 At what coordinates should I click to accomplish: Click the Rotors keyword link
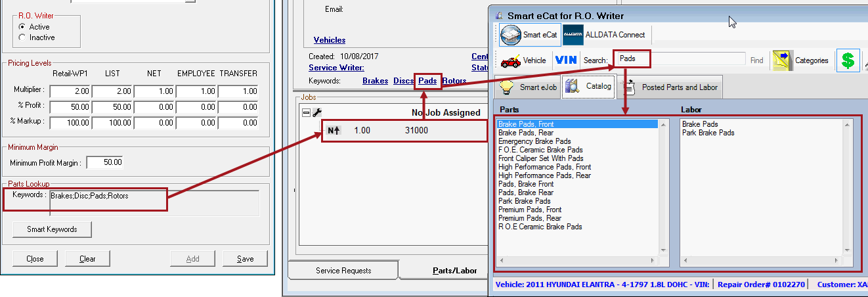coord(454,81)
